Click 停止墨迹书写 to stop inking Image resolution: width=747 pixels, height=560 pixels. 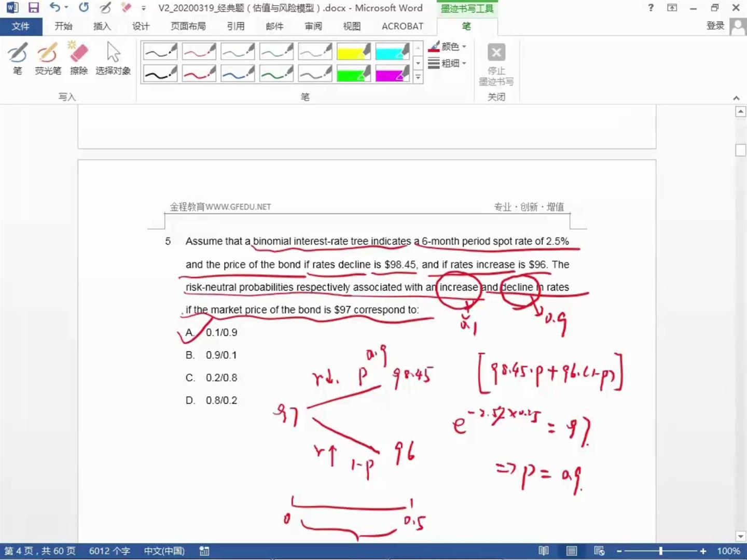(x=496, y=64)
